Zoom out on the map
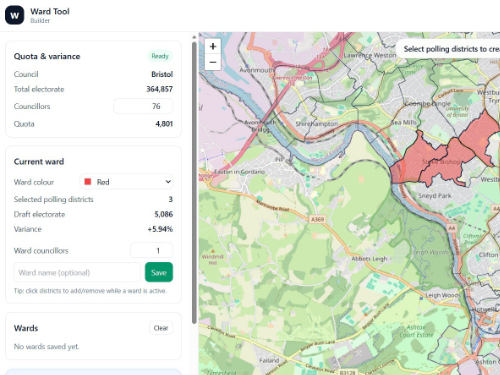The image size is (500, 375). pos(213,62)
